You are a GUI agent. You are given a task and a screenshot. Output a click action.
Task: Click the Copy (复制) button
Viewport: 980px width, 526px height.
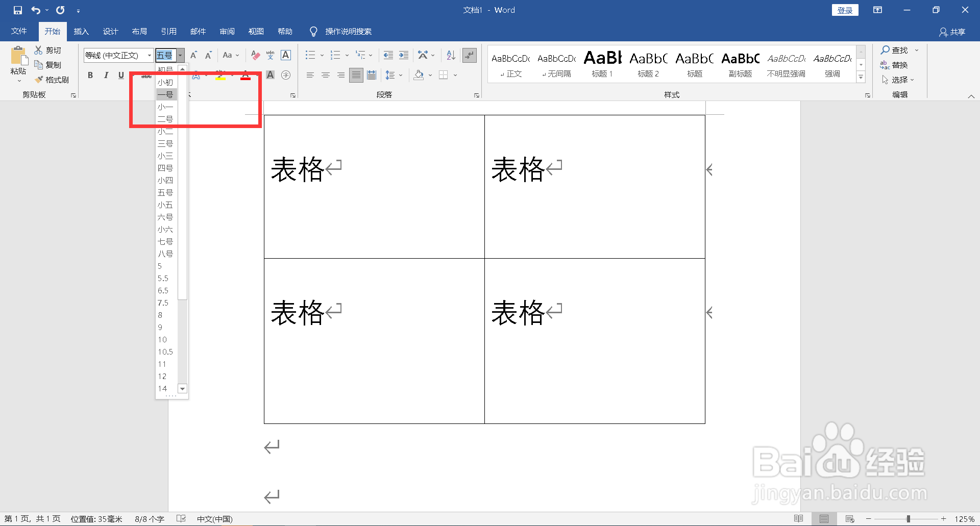click(x=48, y=65)
